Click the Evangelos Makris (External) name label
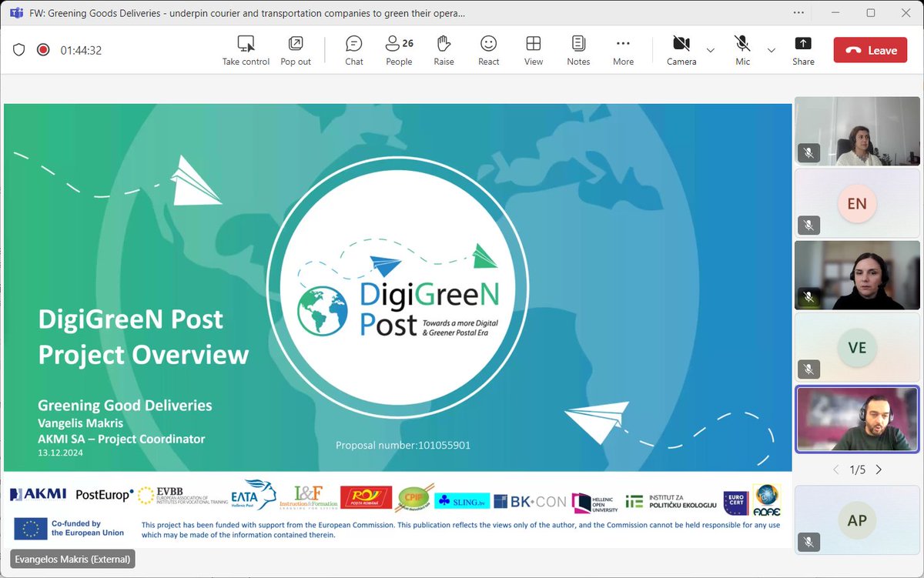 tap(74, 560)
